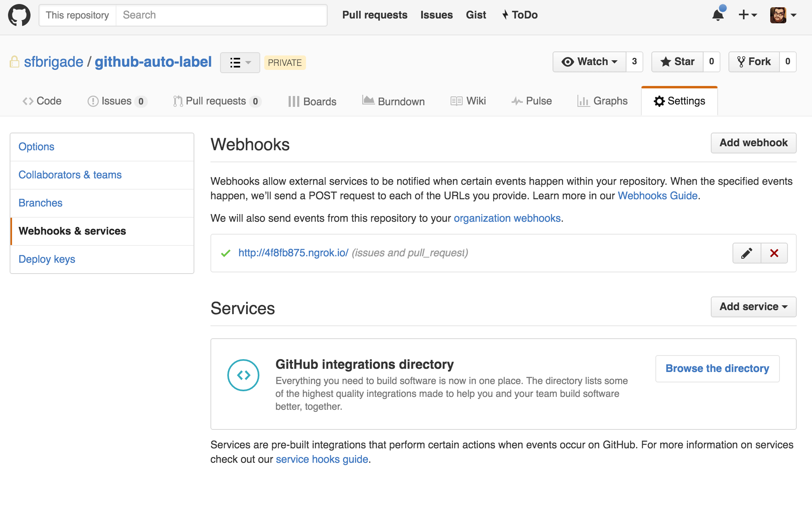Open the plus create-new menu
Viewport: 812px width, 515px height.
tap(747, 15)
